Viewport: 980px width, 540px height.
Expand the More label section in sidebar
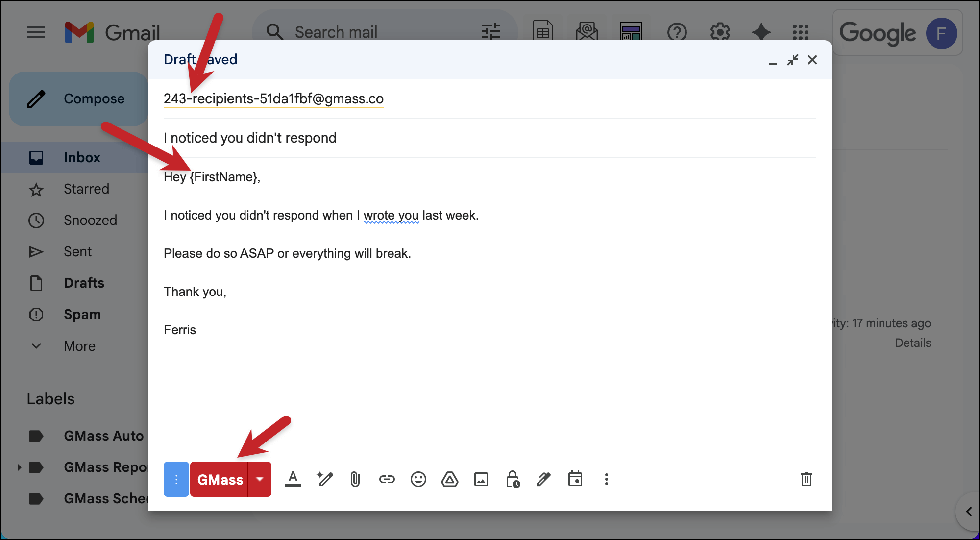pos(79,346)
